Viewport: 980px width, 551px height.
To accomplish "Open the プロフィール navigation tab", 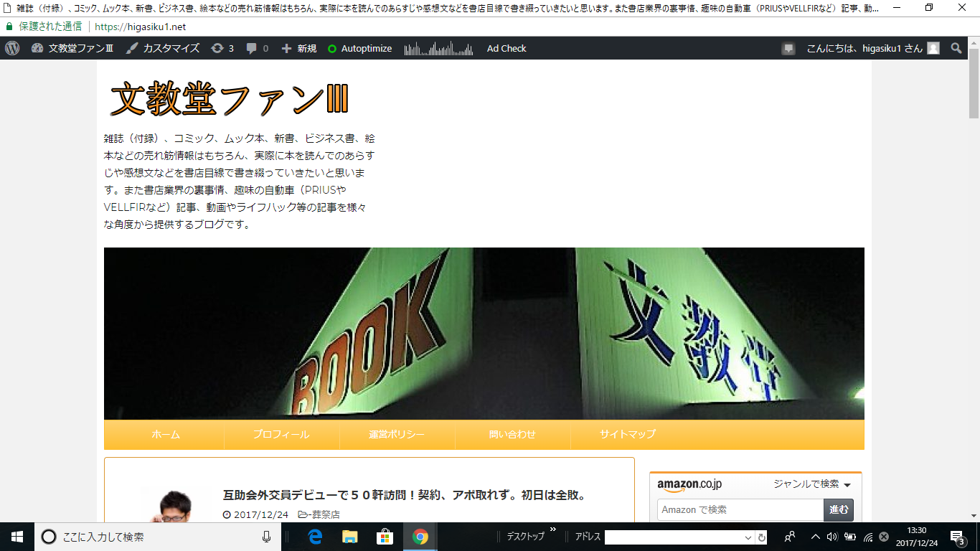I will coord(281,434).
